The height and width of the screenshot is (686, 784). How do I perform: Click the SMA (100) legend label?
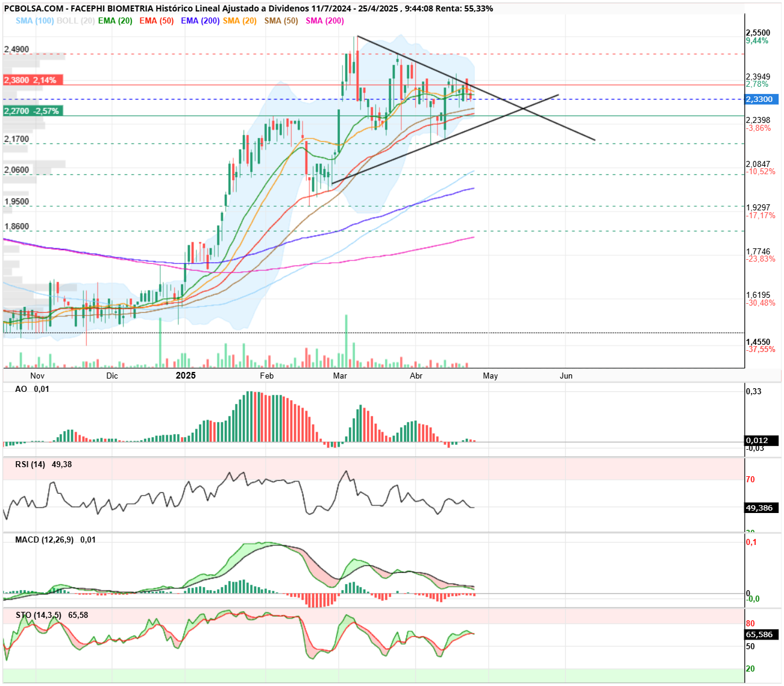click(x=35, y=20)
